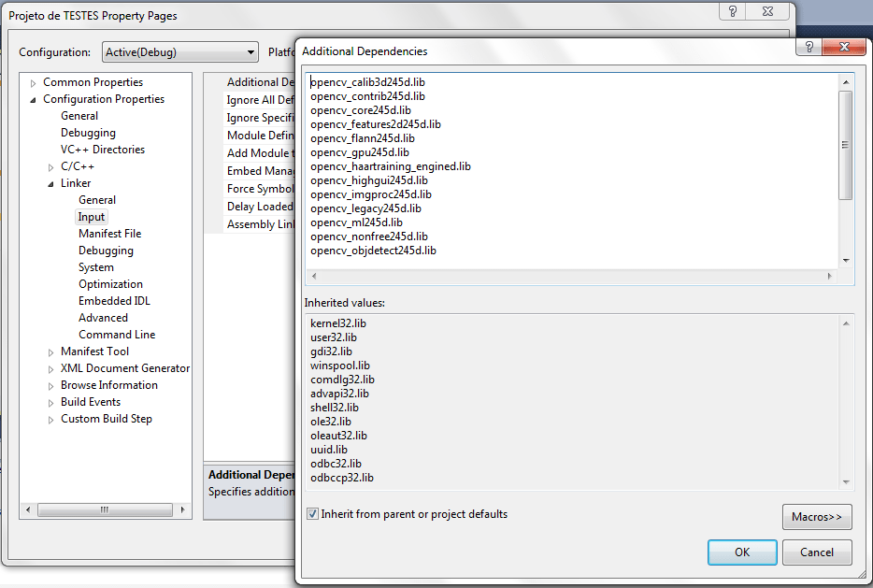Click the Help icon on Property Pages title bar
The height and width of the screenshot is (588, 873).
coord(732,10)
